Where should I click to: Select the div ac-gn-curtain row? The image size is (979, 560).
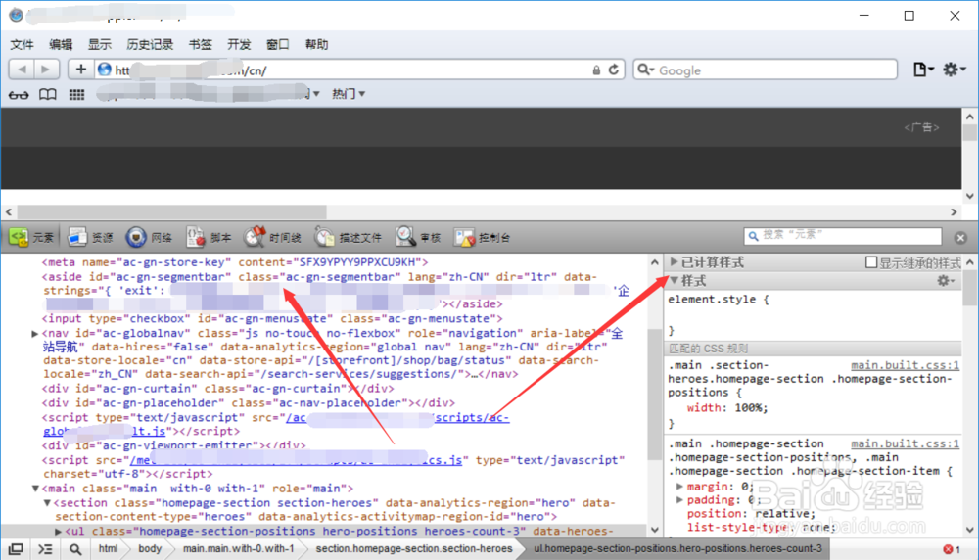[217, 389]
